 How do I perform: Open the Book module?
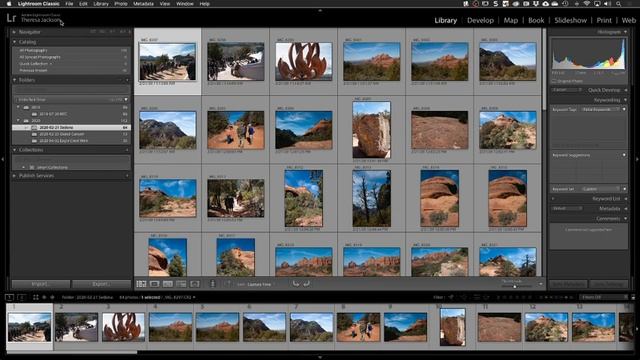point(536,20)
